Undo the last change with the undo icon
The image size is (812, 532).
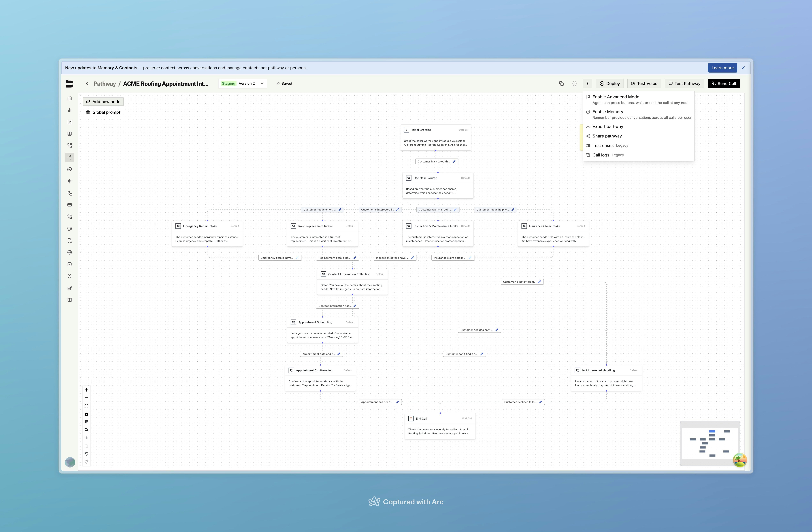click(86, 454)
